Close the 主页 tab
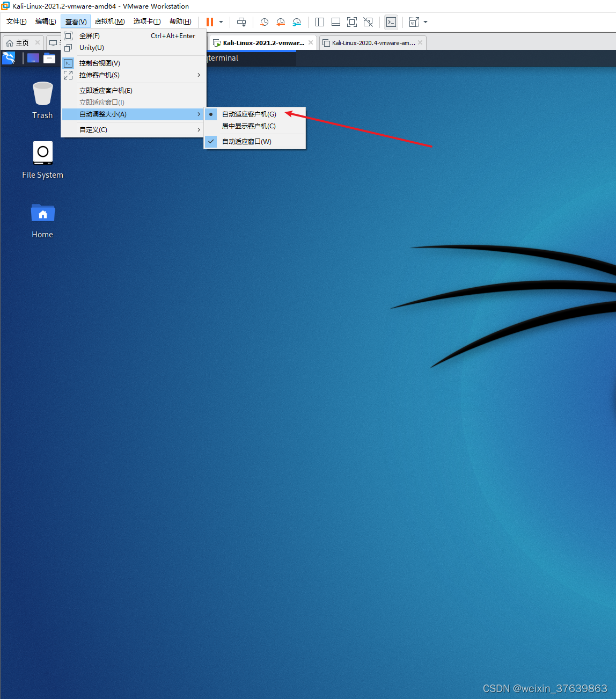This screenshot has width=616, height=699. click(38, 42)
